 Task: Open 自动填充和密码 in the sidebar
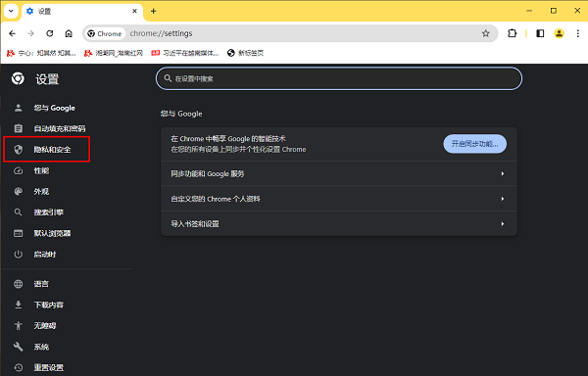pyautogui.click(x=60, y=128)
